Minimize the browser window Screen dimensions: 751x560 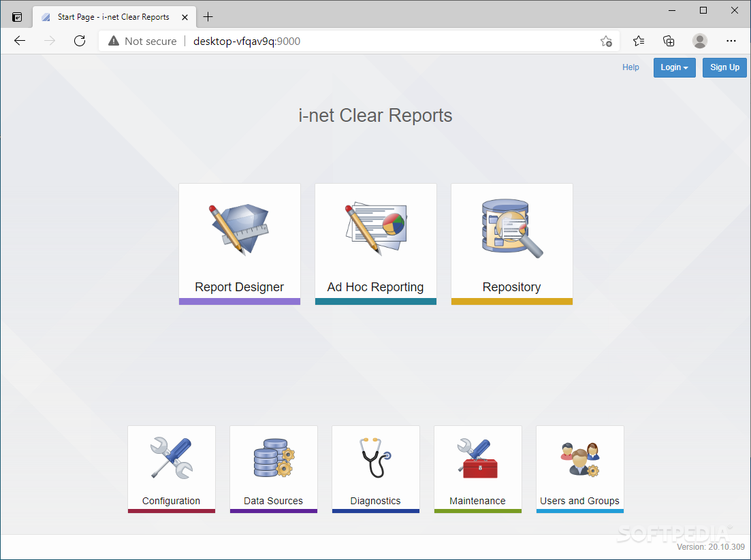(672, 10)
